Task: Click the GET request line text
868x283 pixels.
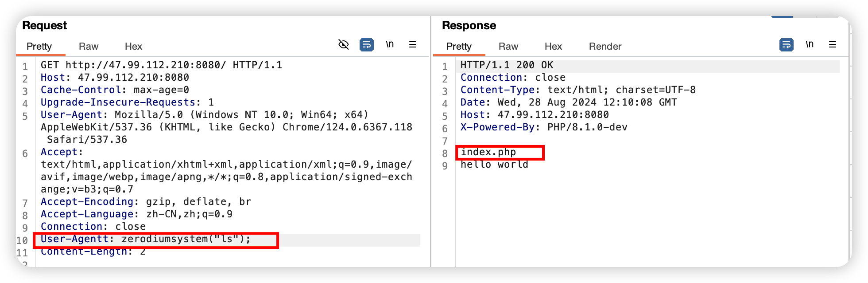Action: click(161, 65)
